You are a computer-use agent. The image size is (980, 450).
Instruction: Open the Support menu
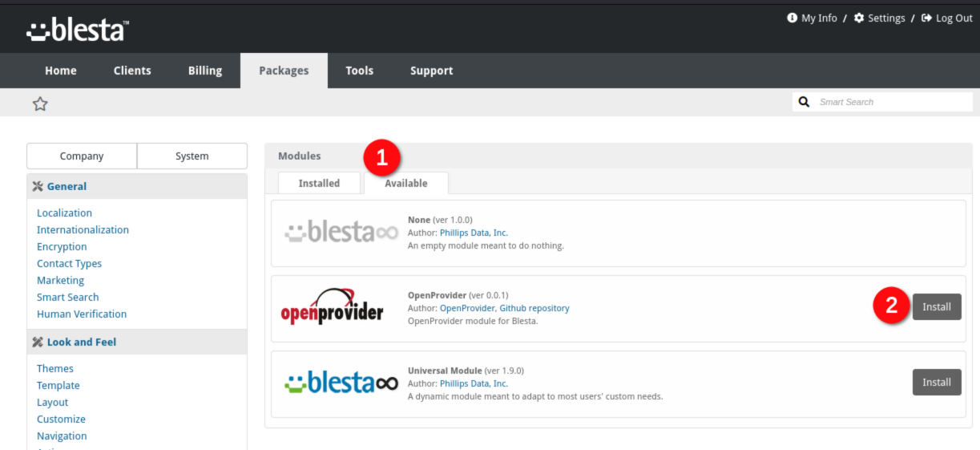coord(431,71)
